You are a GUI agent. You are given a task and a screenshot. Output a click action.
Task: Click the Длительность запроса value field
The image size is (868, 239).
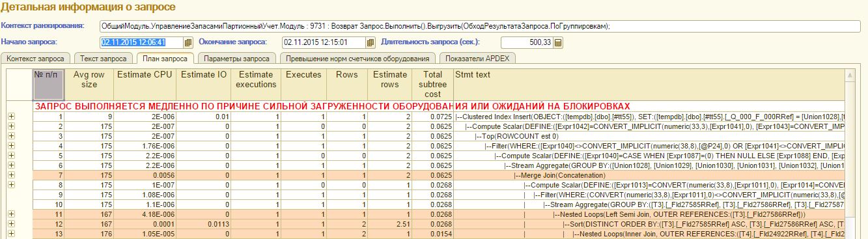click(x=527, y=42)
